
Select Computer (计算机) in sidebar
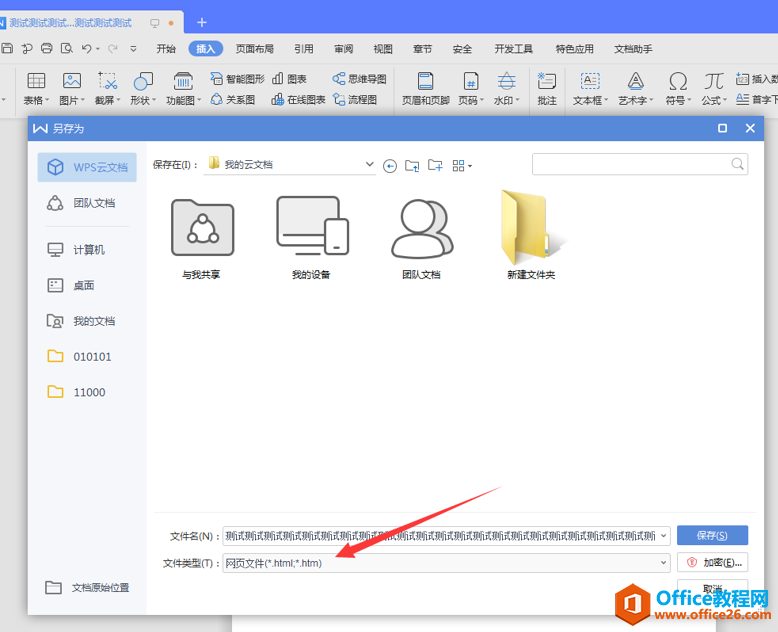87,250
